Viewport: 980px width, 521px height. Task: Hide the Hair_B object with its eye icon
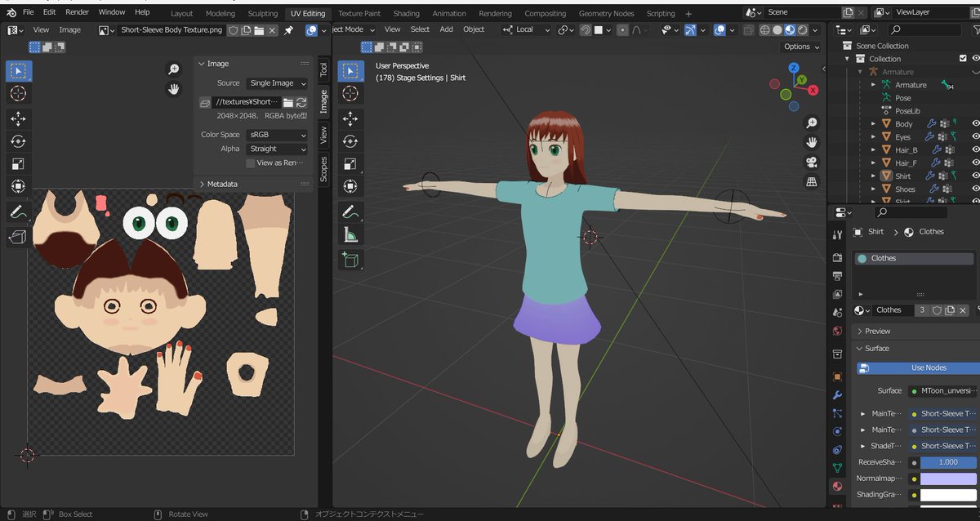(975, 150)
